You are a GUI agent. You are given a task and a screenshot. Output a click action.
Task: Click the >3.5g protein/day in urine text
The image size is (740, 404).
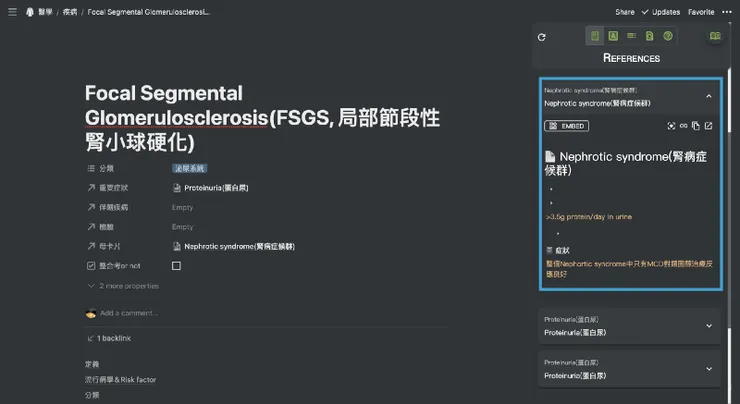tap(589, 217)
